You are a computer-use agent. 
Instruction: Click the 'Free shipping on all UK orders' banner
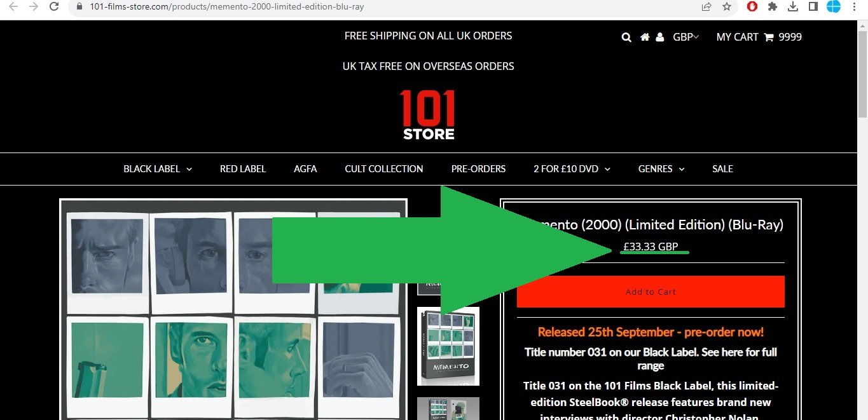pos(428,36)
